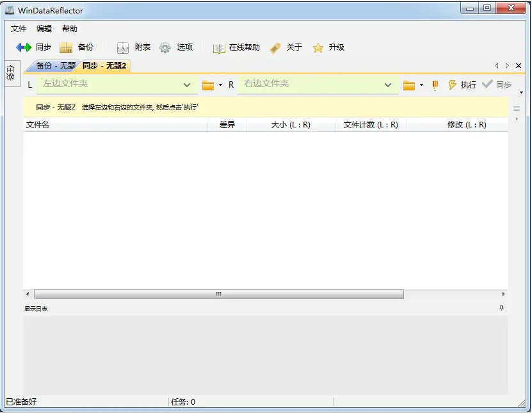The width and height of the screenshot is (532, 413).
Task: Click the 附表 toolbar label
Action: (x=143, y=47)
